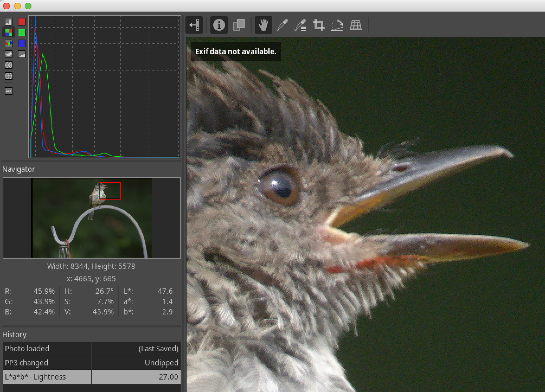545x392 pixels.
Task: Toggle the green histogram channel
Action: click(x=22, y=33)
